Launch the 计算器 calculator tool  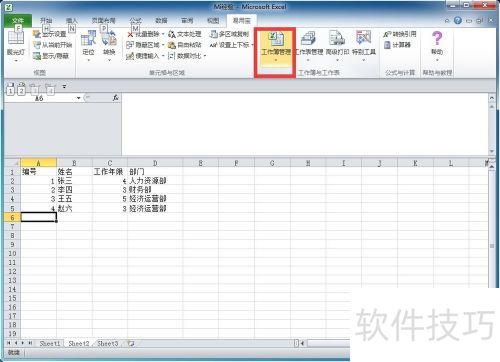point(397,45)
